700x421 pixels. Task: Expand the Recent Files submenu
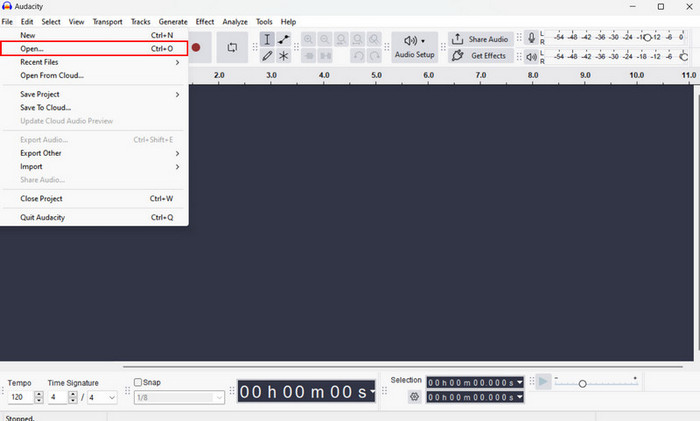pos(94,62)
